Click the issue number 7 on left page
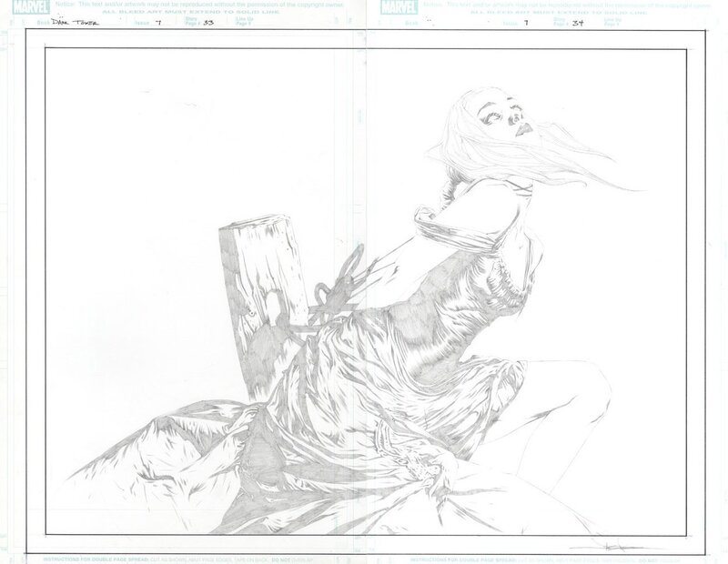728x564 pixels. (x=158, y=22)
